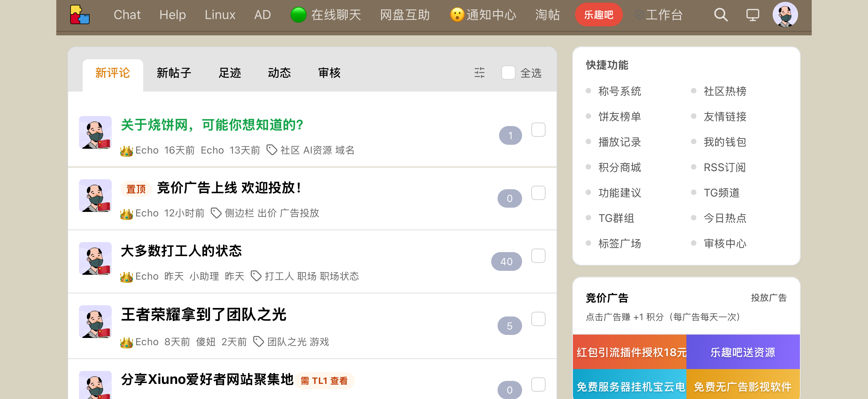
Task: Open 工作台 in navbar
Action: [x=664, y=15]
